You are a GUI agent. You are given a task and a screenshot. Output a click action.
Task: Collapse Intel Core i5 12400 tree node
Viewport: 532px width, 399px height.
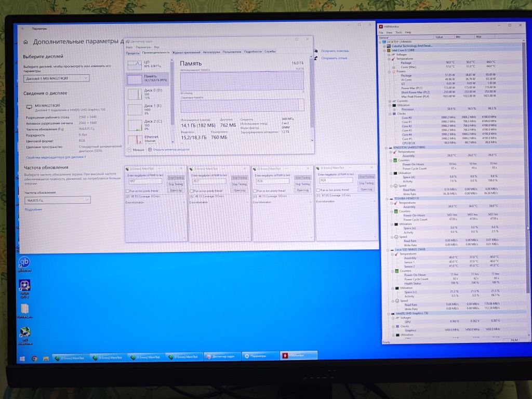pos(384,50)
